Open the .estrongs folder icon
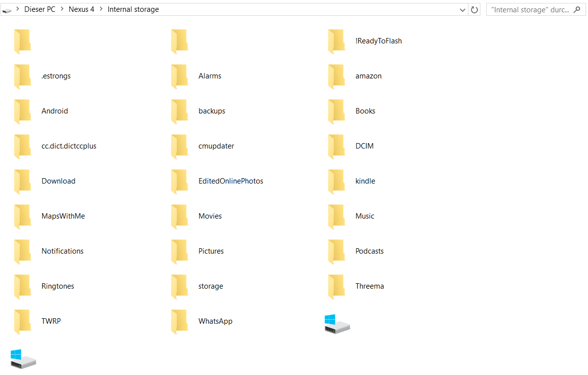The image size is (588, 375). 23,76
